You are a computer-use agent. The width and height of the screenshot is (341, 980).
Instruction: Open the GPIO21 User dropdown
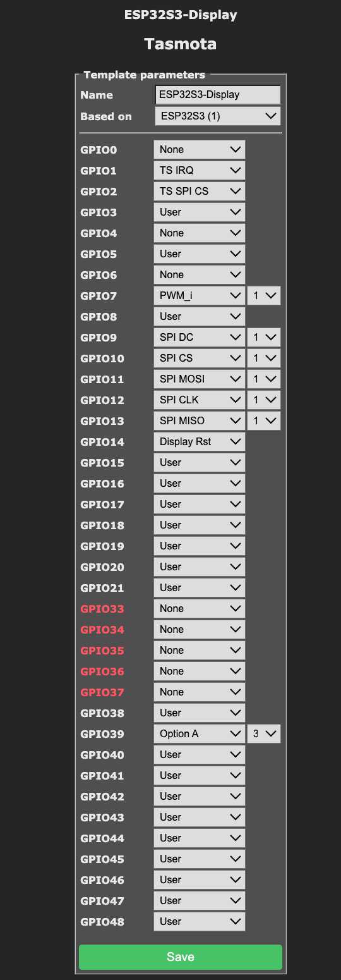(x=200, y=588)
